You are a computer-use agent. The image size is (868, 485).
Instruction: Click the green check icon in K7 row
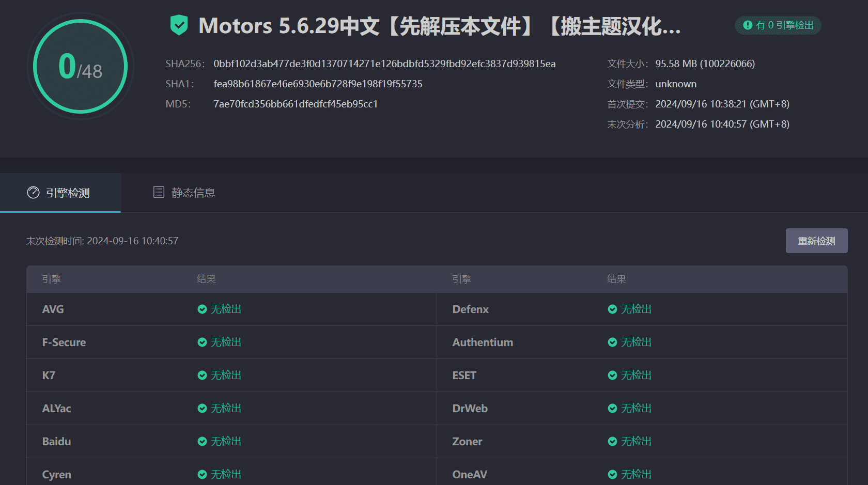point(202,375)
